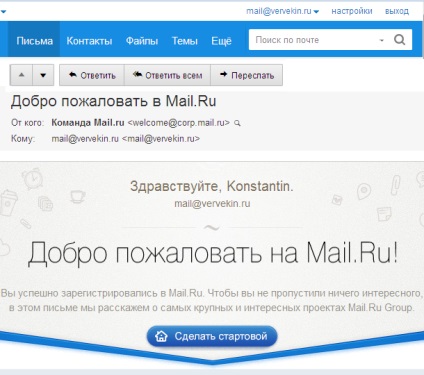Switch to the Файлы tab
This screenshot has height=375, width=424.
tap(142, 41)
